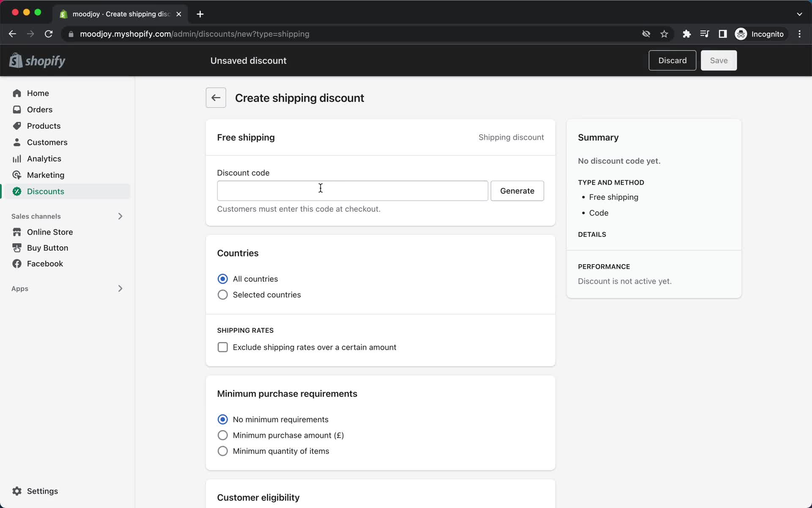Click 'No discount code yet.' summary text
The width and height of the screenshot is (812, 508).
(619, 161)
